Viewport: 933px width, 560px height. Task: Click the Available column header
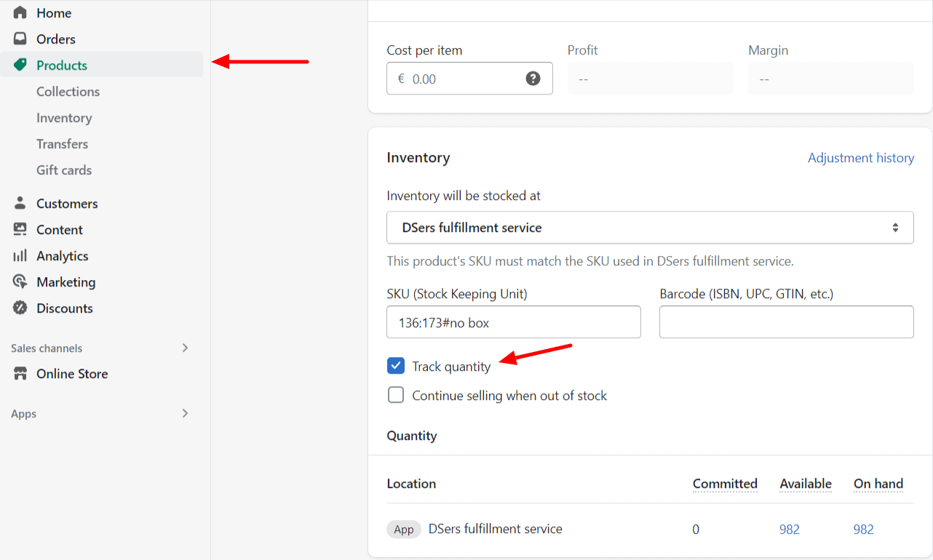coord(806,484)
